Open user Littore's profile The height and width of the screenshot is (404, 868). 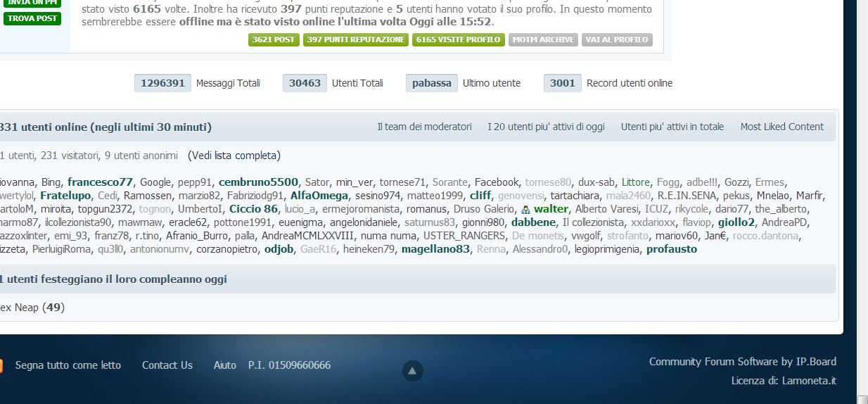(636, 182)
